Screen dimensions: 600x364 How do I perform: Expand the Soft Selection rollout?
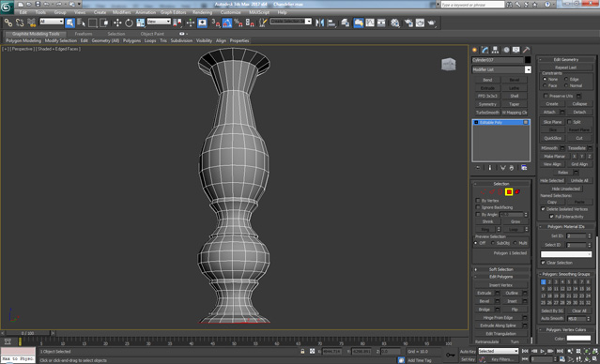[501, 269]
